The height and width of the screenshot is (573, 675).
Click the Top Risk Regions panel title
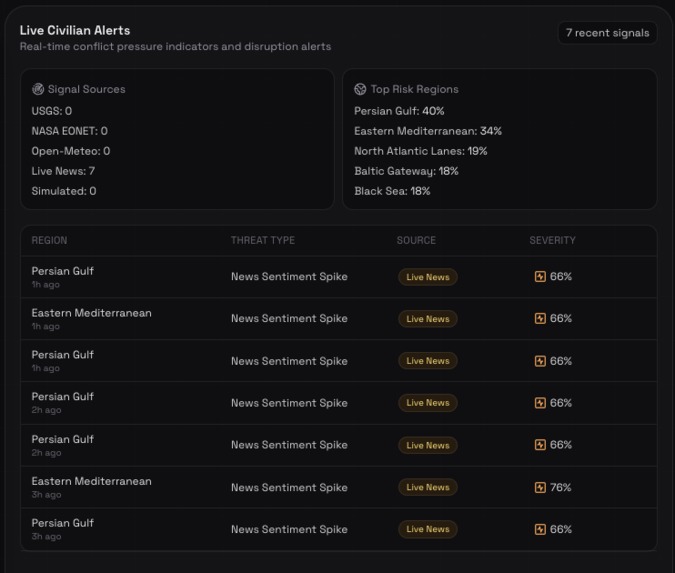[415, 89]
